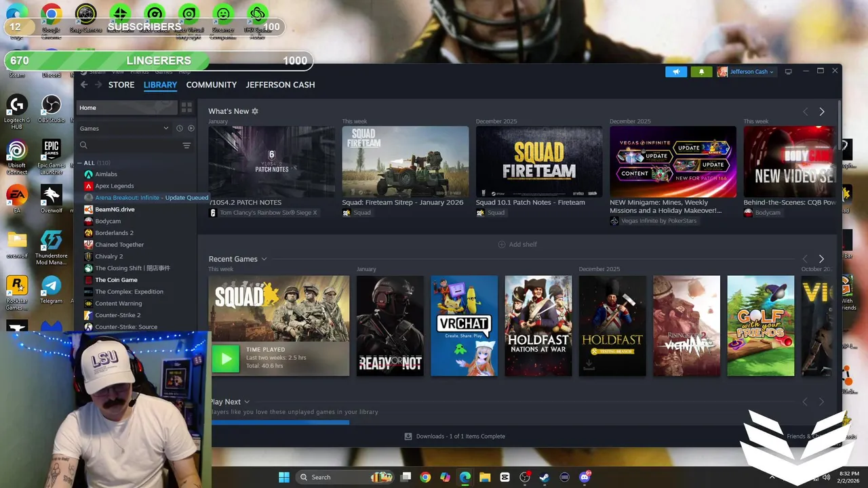The height and width of the screenshot is (488, 868).
Task: Open Ready or Not game cover
Action: click(x=390, y=326)
